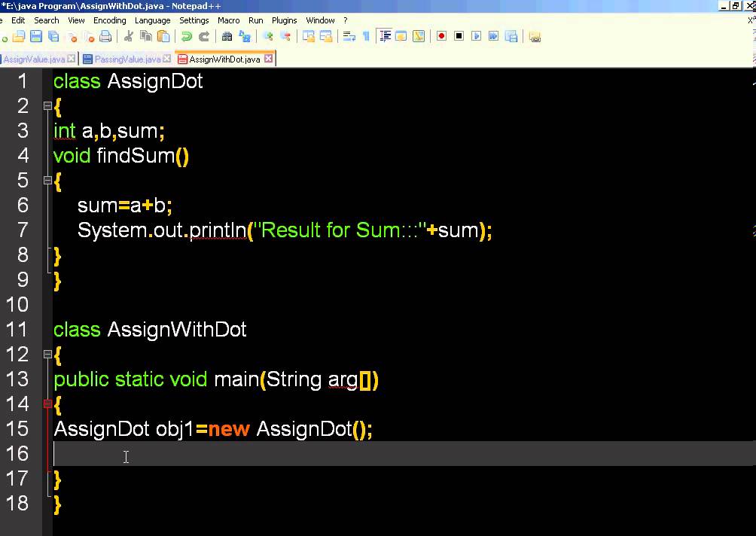Toggle the Indent Guide toolbar icon

(x=385, y=36)
